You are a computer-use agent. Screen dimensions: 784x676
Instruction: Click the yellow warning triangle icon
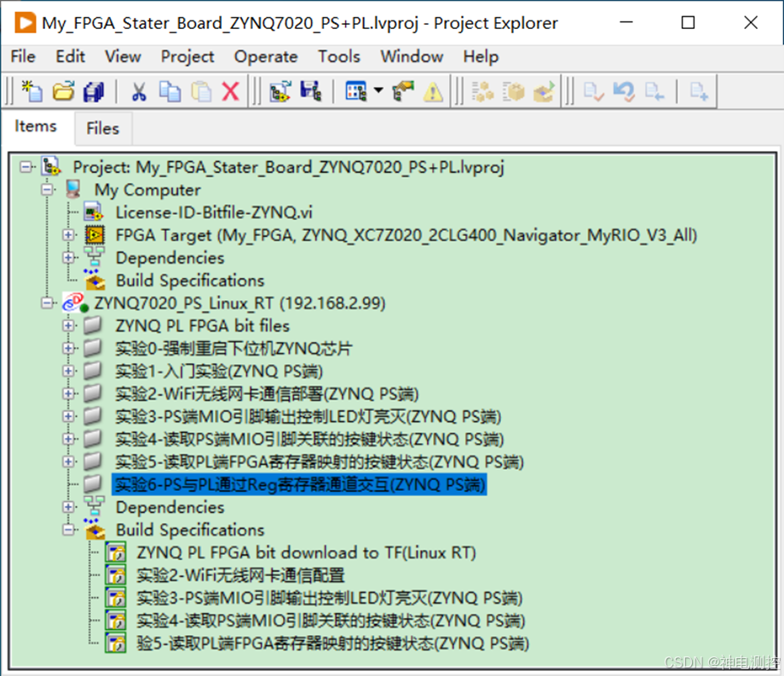click(433, 92)
